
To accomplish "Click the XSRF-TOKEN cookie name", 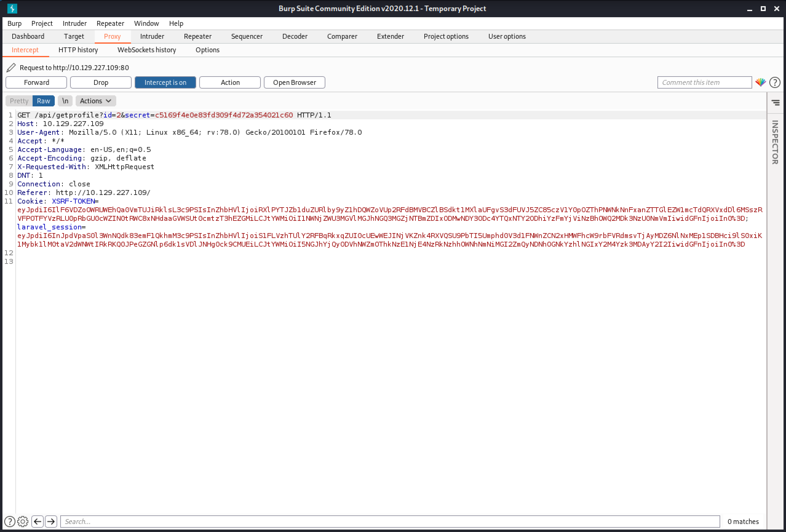I will (73, 201).
